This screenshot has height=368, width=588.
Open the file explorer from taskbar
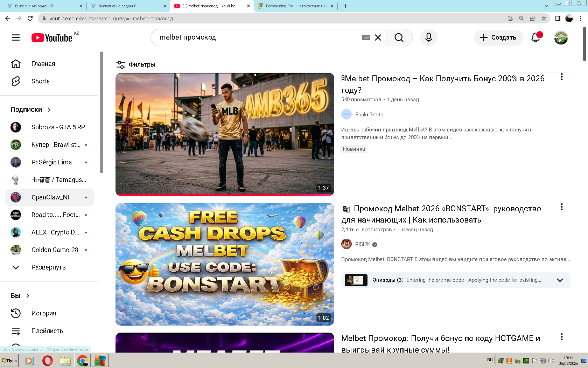[x=65, y=361]
